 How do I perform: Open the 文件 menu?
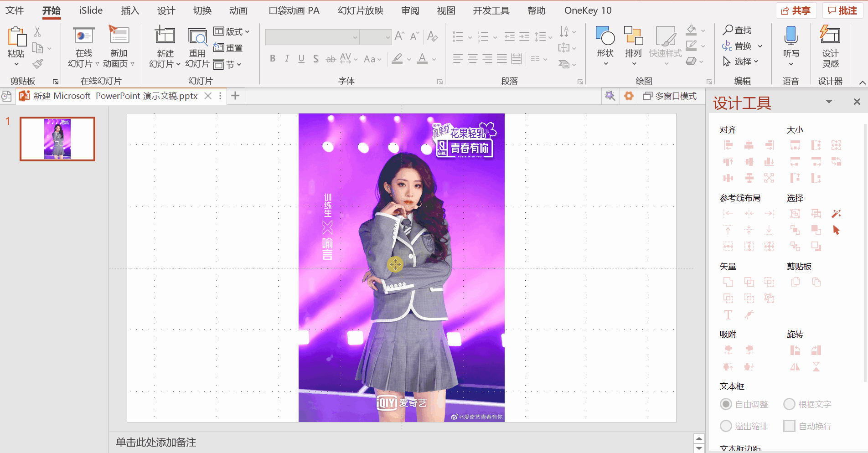pos(15,10)
